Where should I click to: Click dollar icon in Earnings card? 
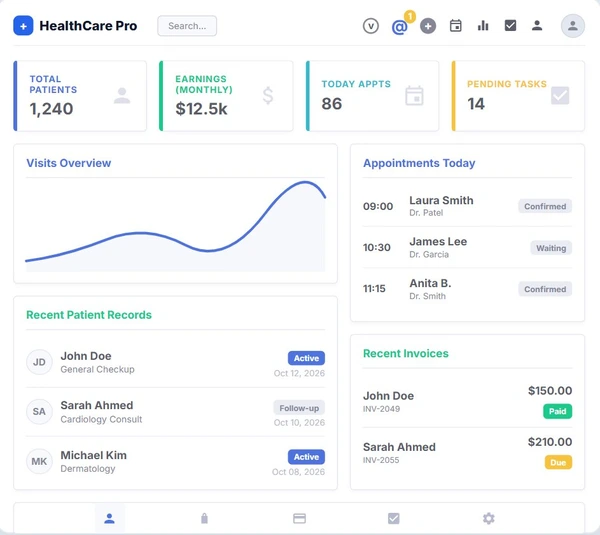coord(268,96)
